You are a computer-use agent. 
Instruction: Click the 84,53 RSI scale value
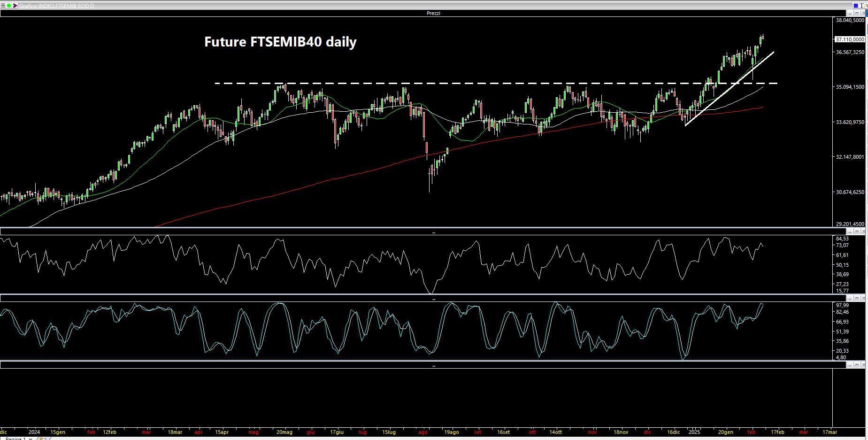coord(842,239)
